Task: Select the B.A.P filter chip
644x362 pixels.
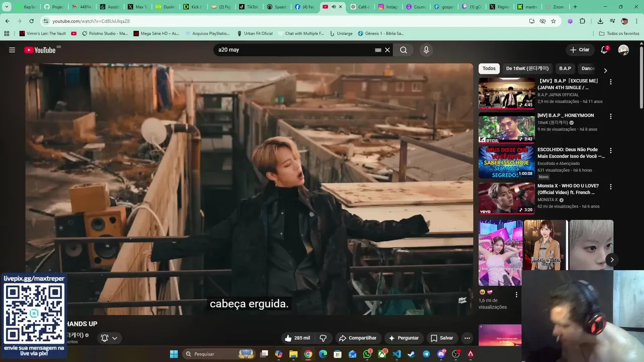Action: coord(565,68)
